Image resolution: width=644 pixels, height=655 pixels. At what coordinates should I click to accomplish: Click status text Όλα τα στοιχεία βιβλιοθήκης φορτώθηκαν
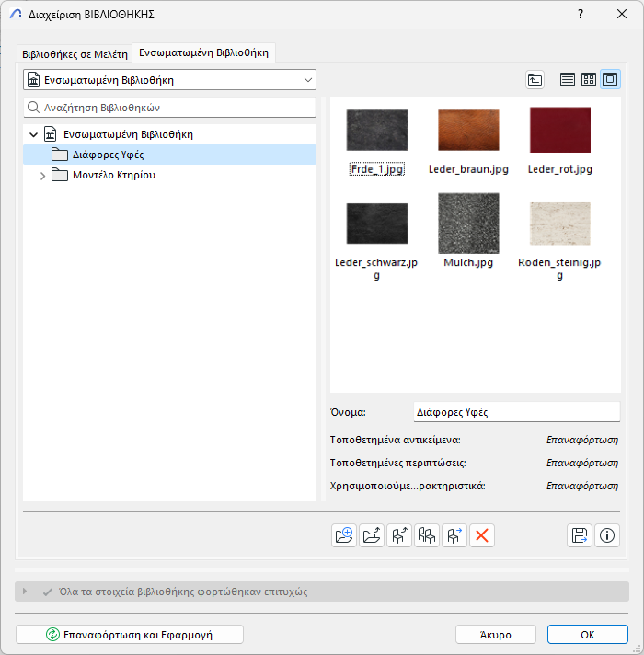(183, 592)
